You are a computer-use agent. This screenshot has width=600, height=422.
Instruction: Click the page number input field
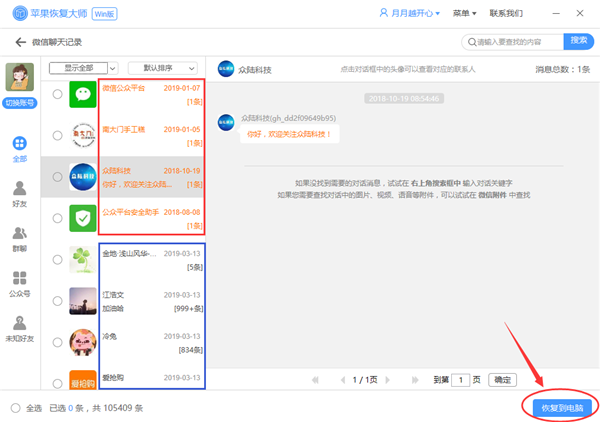461,380
